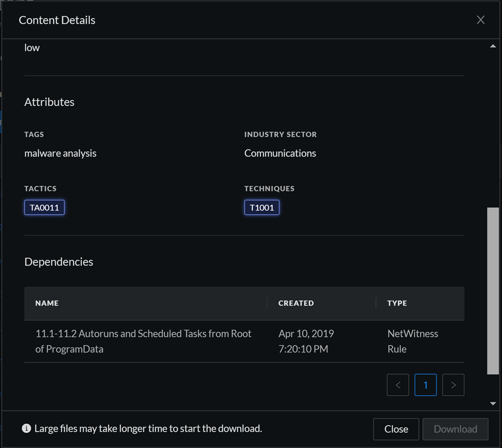This screenshot has width=502, height=448.
Task: Click the vertical scrollbar thumb
Action: pyautogui.click(x=493, y=290)
